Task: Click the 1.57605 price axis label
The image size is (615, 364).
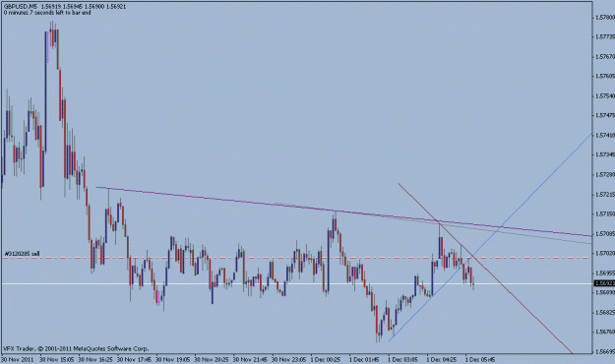Action: 605,76
